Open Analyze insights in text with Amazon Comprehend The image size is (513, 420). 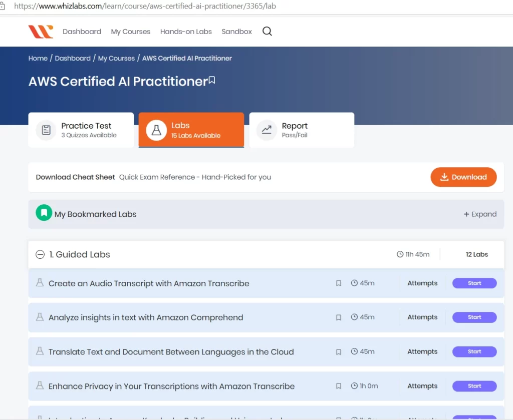pos(146,317)
